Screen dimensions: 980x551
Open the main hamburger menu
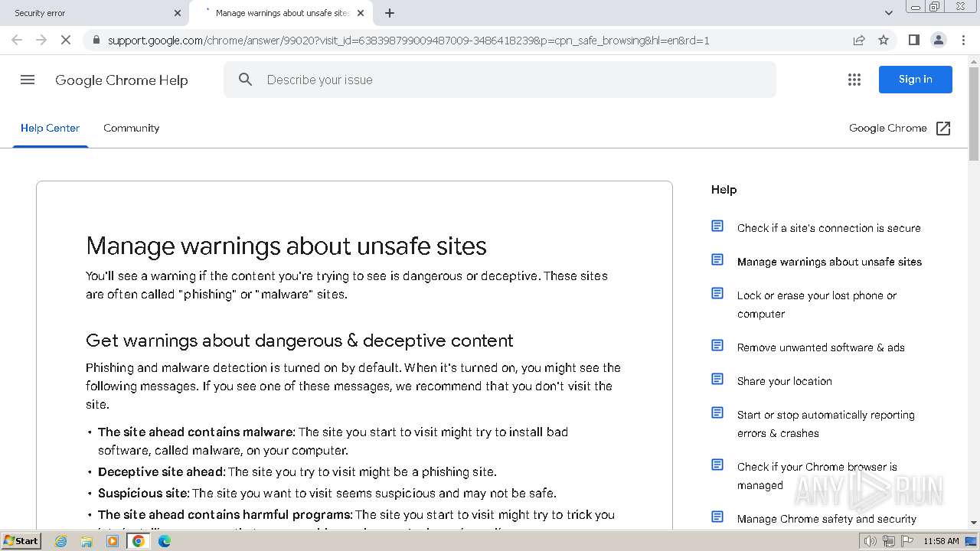click(28, 80)
